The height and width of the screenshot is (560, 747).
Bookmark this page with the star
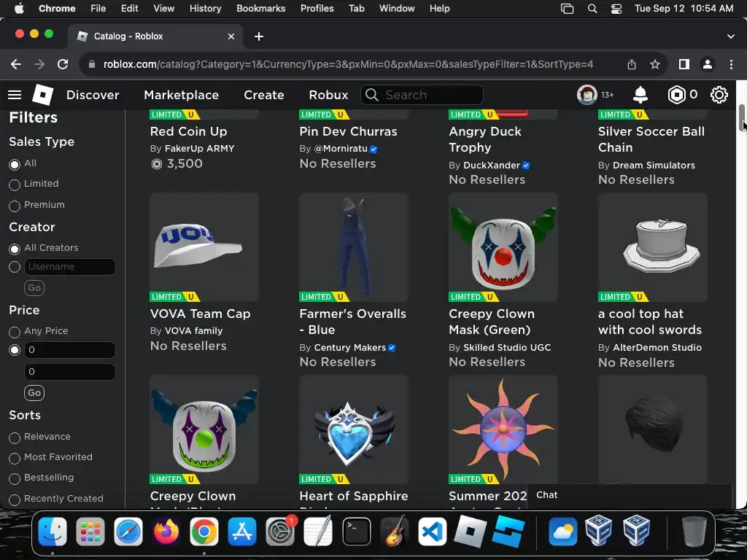[x=655, y=64]
